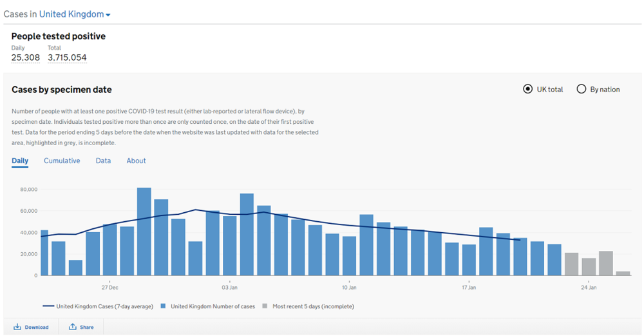
Task: Select the UK total radio button
Action: (528, 89)
